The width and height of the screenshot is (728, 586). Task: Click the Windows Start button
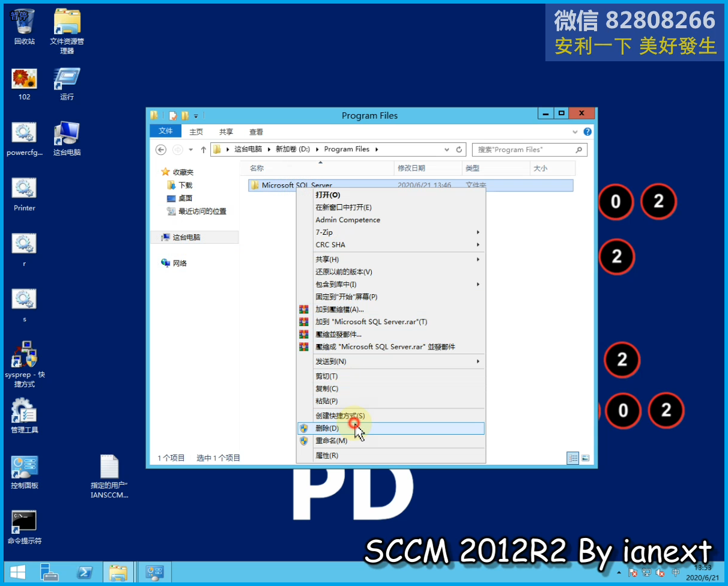coord(17,572)
